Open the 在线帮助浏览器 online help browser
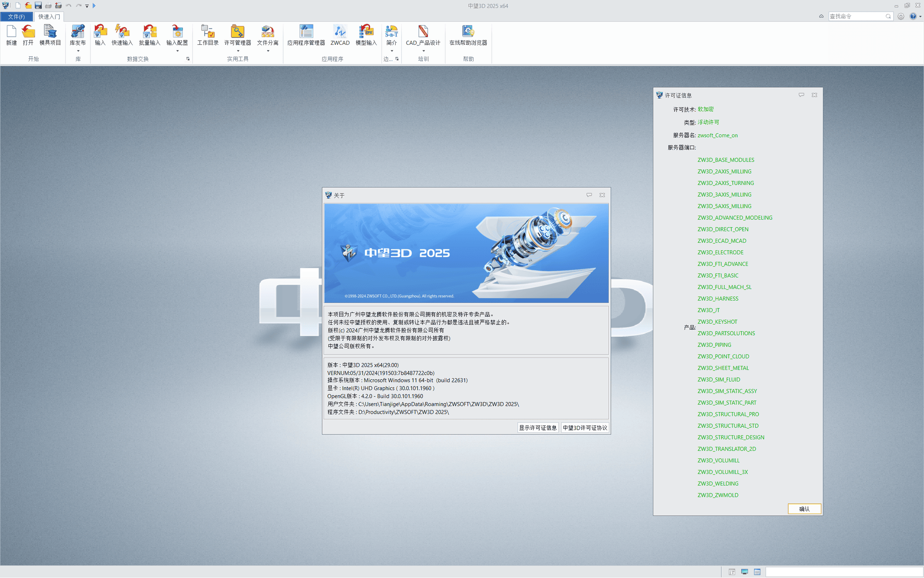 pyautogui.click(x=468, y=32)
